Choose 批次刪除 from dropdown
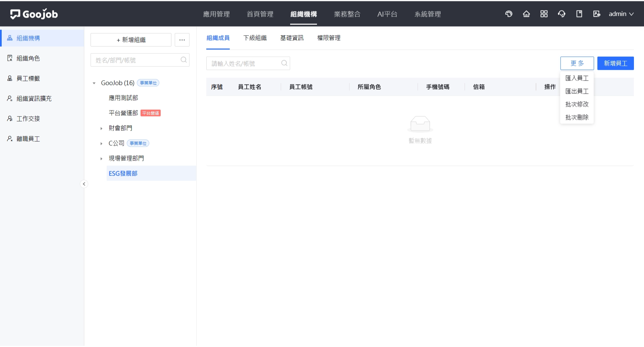Image resolution: width=644 pixels, height=347 pixels. pyautogui.click(x=577, y=117)
